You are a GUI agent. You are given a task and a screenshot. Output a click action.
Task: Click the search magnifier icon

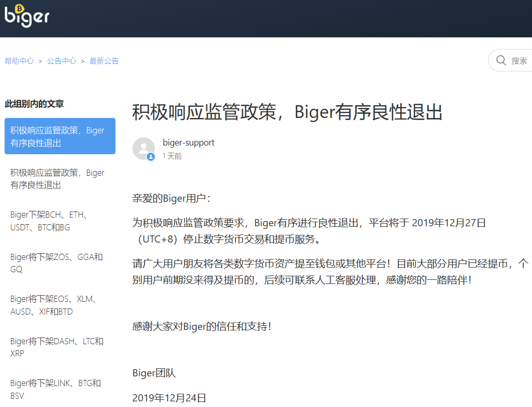tap(501, 60)
